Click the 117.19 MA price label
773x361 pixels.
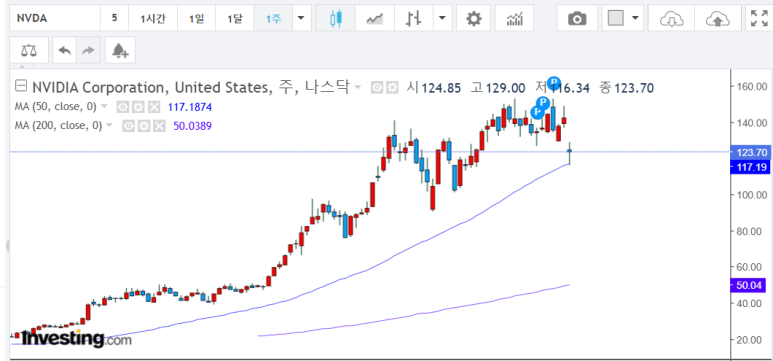point(750,168)
